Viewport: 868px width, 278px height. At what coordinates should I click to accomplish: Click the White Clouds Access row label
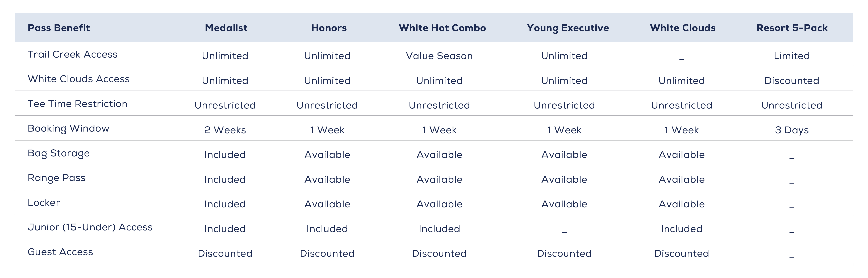pyautogui.click(x=78, y=79)
